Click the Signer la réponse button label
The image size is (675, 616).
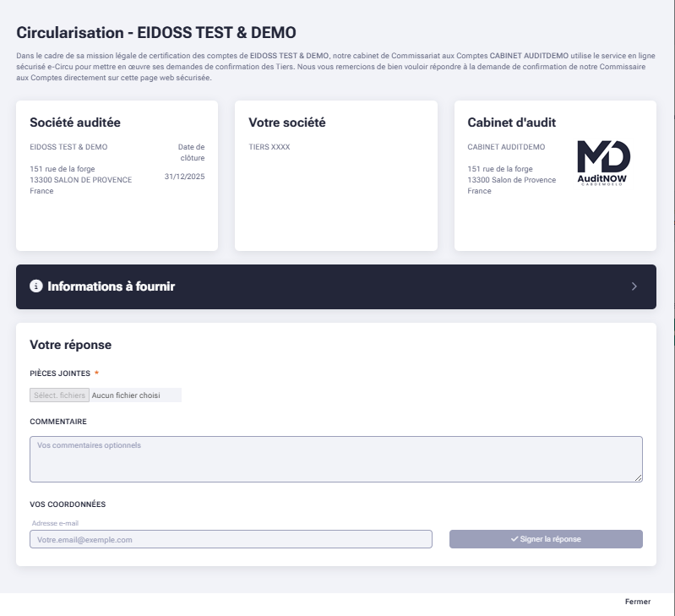click(x=551, y=539)
